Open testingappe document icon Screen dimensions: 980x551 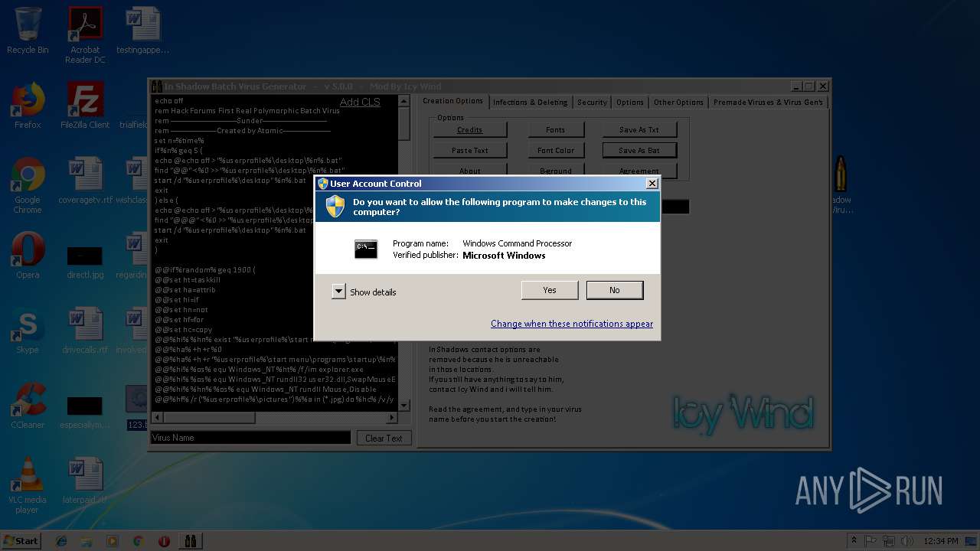142,31
